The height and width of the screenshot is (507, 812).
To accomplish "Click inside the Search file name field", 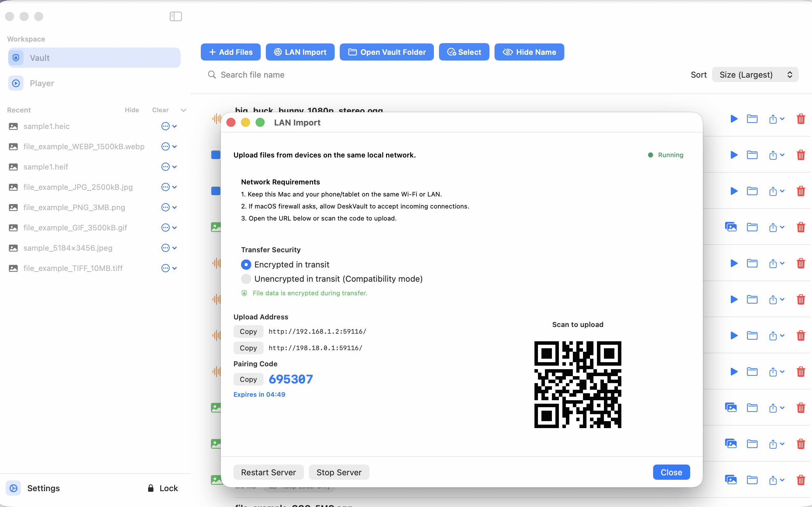I will coord(302,75).
